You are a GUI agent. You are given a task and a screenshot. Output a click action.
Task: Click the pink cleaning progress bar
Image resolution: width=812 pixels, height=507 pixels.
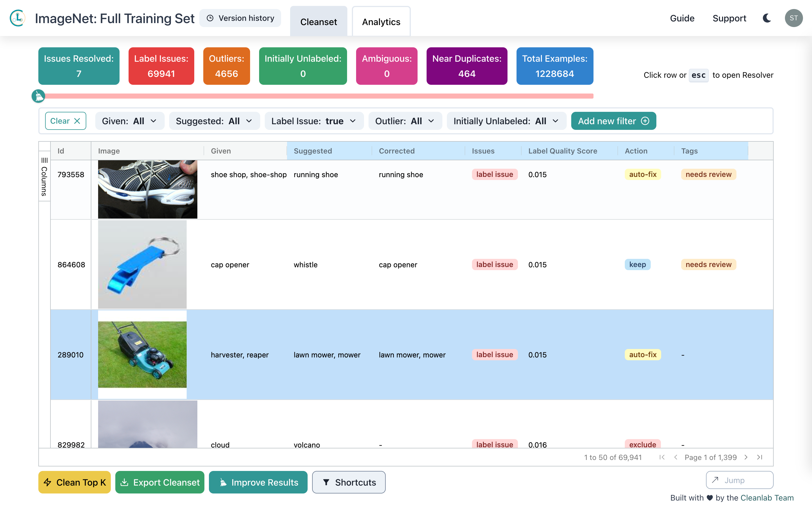319,96
